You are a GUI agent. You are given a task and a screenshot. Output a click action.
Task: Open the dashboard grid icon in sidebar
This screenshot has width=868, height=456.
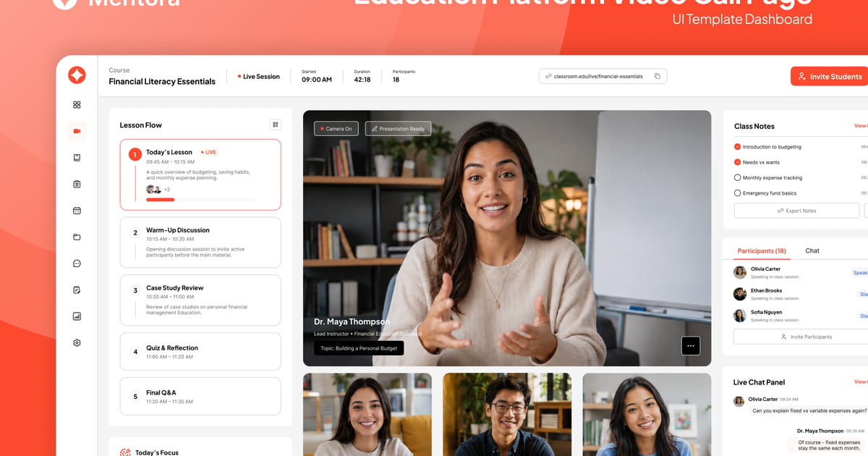tap(77, 104)
